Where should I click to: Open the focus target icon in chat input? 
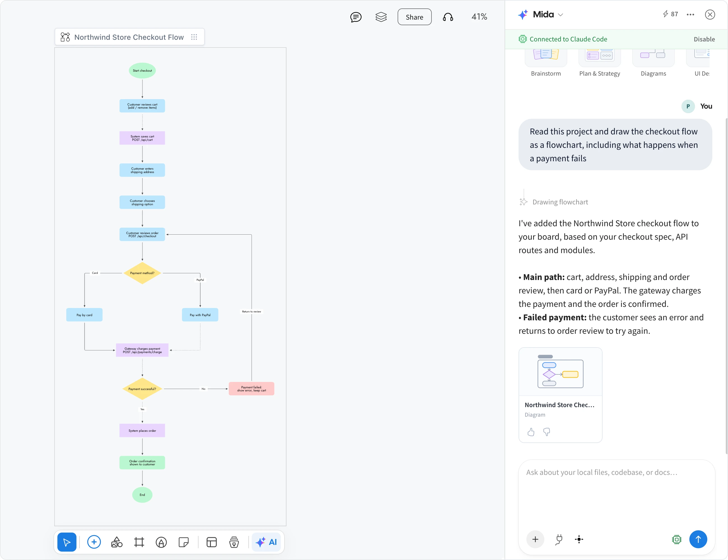click(579, 539)
